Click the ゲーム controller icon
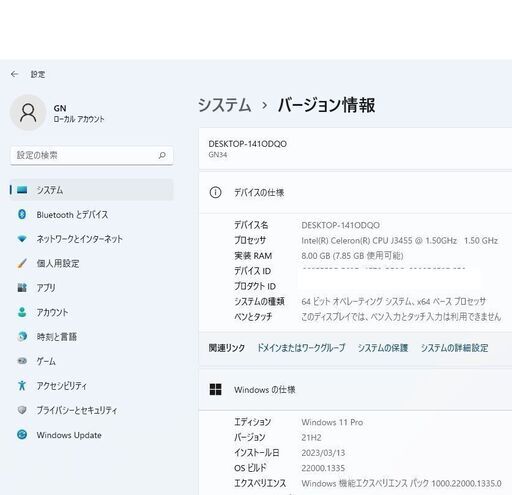512x495 pixels. pos(22,361)
